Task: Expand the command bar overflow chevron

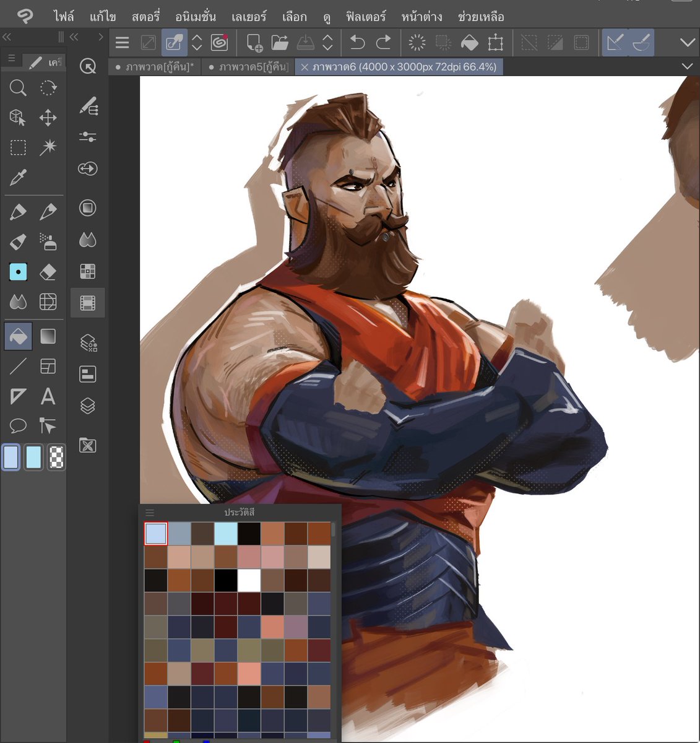Action: (x=687, y=42)
